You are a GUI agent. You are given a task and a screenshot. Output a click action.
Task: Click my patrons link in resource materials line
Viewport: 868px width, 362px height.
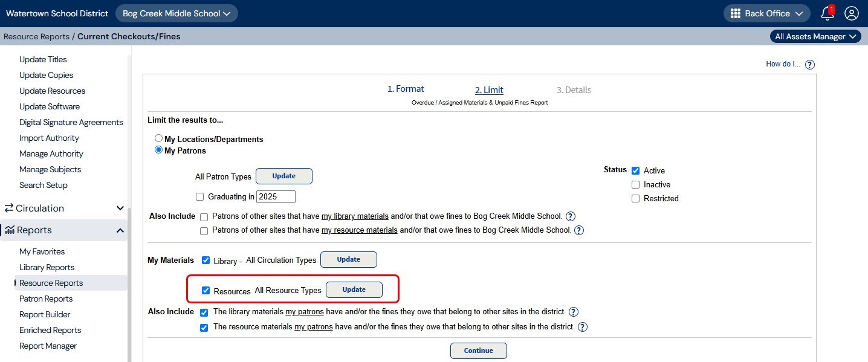click(x=314, y=327)
